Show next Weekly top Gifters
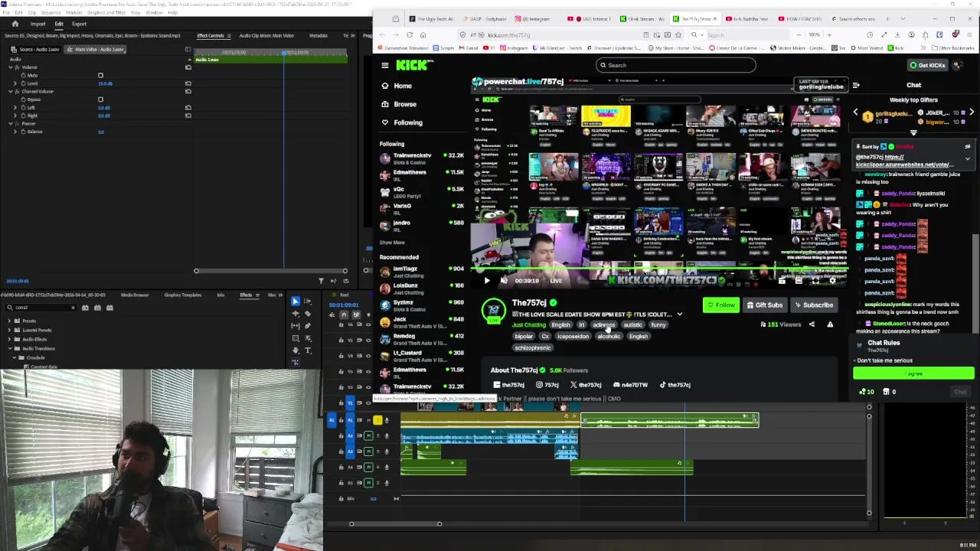Screen dimensions: 980x551 tap(971, 112)
